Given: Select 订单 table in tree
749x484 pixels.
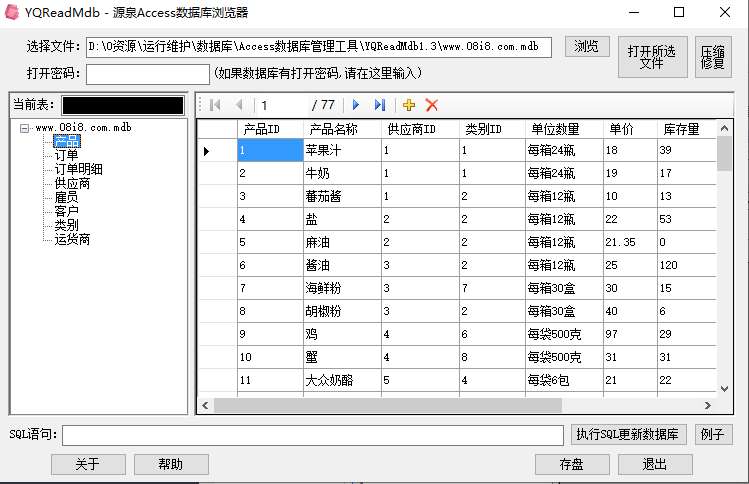Looking at the screenshot, I should tap(66, 155).
